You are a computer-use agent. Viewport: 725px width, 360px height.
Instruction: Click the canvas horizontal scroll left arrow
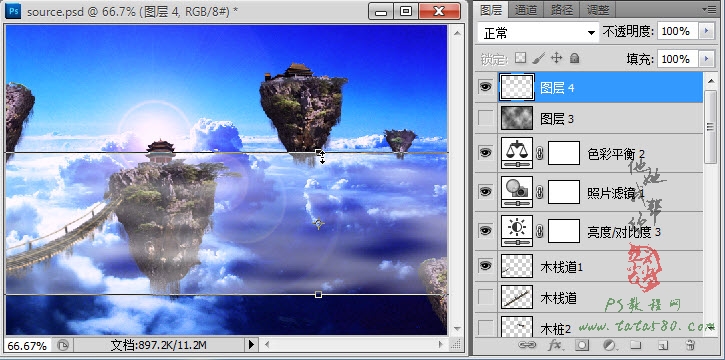pyautogui.click(x=267, y=345)
